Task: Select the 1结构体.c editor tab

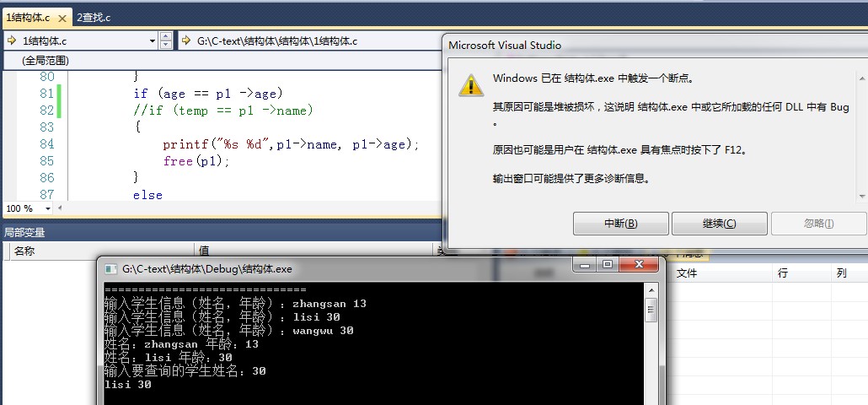Action: (x=29, y=18)
